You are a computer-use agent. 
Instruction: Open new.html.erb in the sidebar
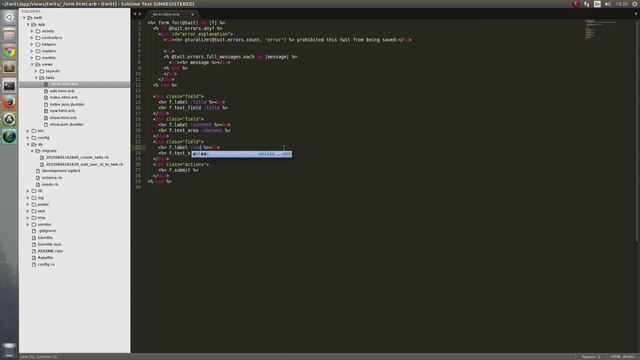pyautogui.click(x=62, y=111)
